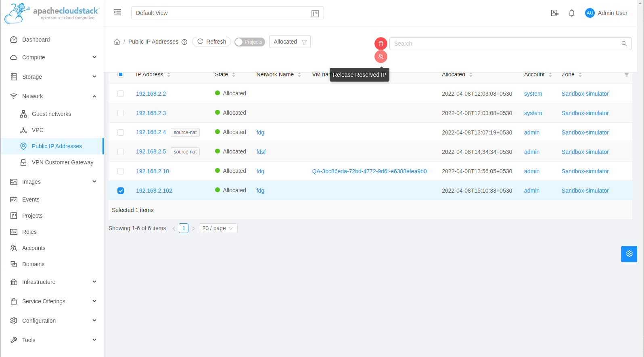Go to home breadcrumb icon
The width and height of the screenshot is (644, 357).
click(117, 42)
